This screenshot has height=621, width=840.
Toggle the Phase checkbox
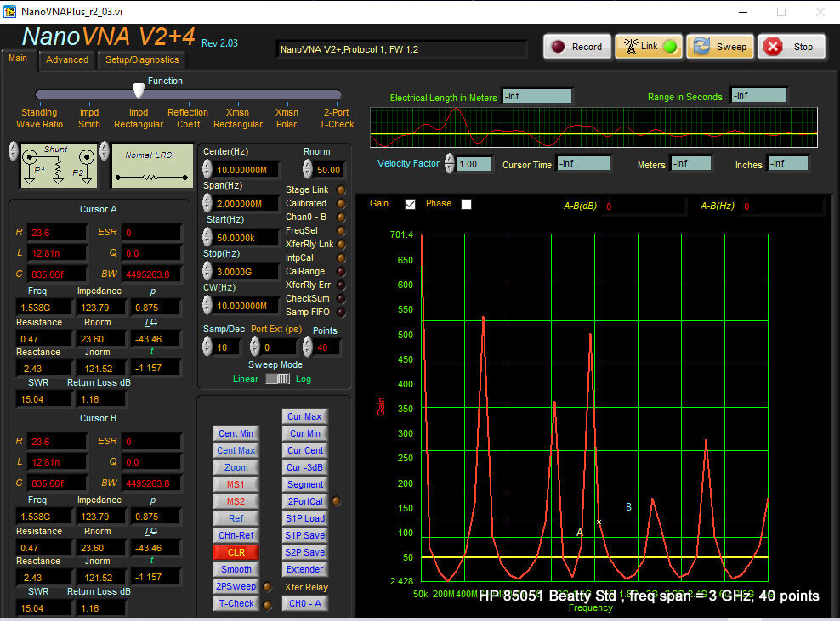(x=466, y=204)
